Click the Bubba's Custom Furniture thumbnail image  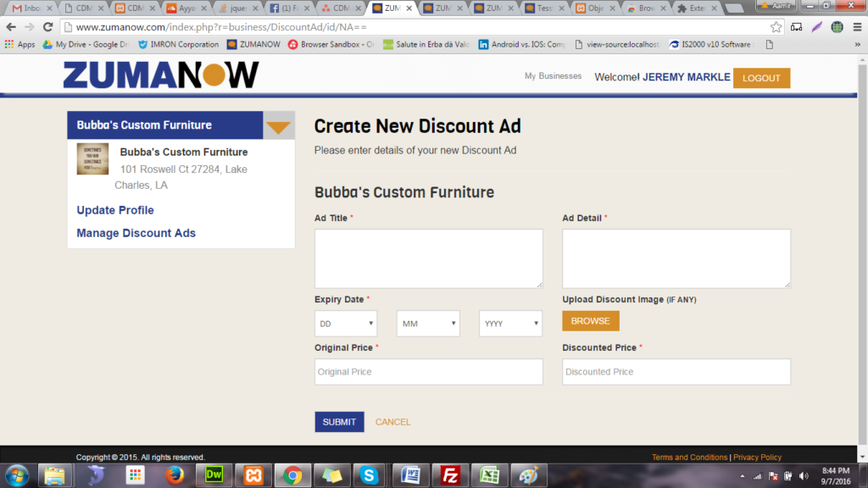92,159
